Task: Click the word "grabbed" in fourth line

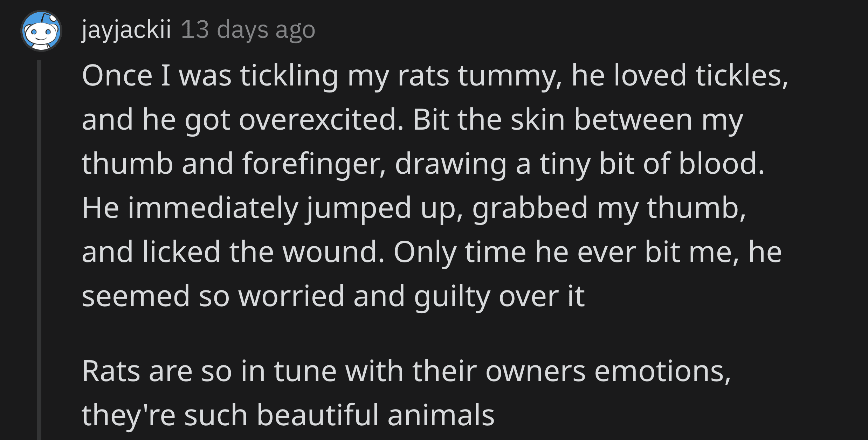Action: [x=530, y=208]
